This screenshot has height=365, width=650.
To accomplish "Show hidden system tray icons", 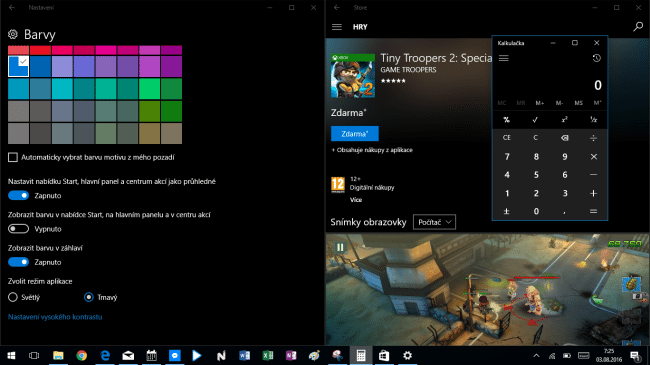I will [x=536, y=355].
